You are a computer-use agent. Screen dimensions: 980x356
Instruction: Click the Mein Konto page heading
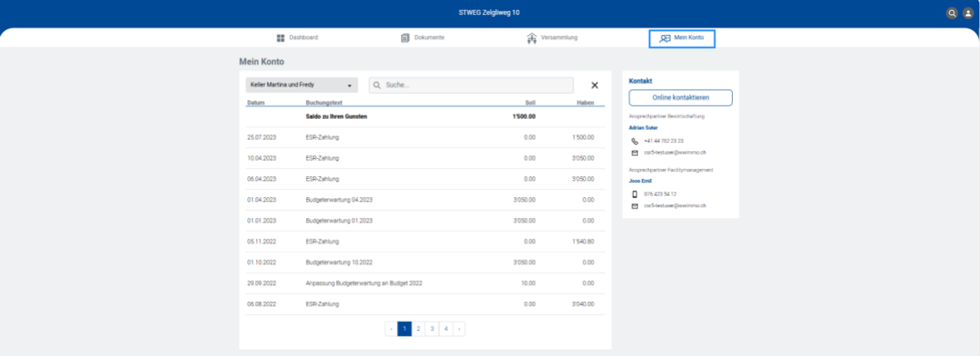click(261, 62)
